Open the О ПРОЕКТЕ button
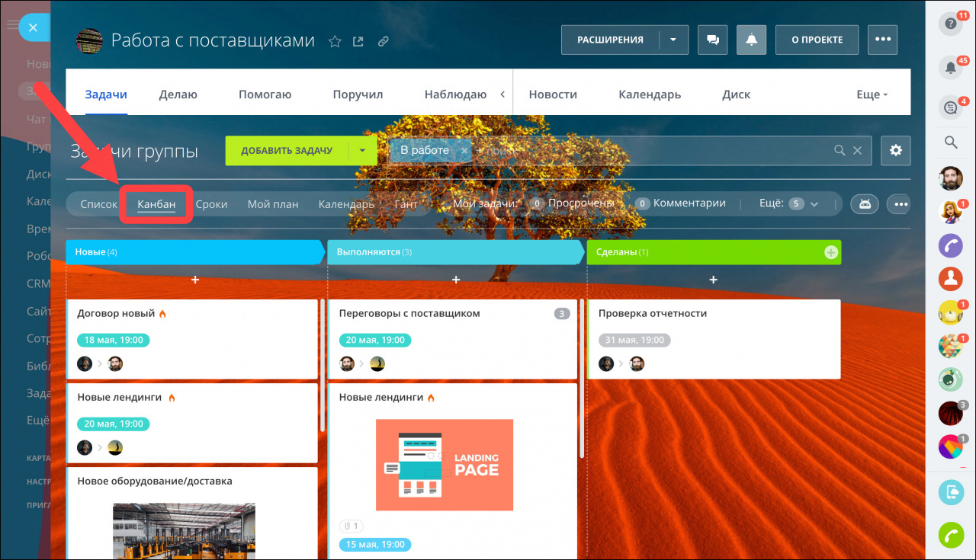The width and height of the screenshot is (976, 560). (817, 40)
